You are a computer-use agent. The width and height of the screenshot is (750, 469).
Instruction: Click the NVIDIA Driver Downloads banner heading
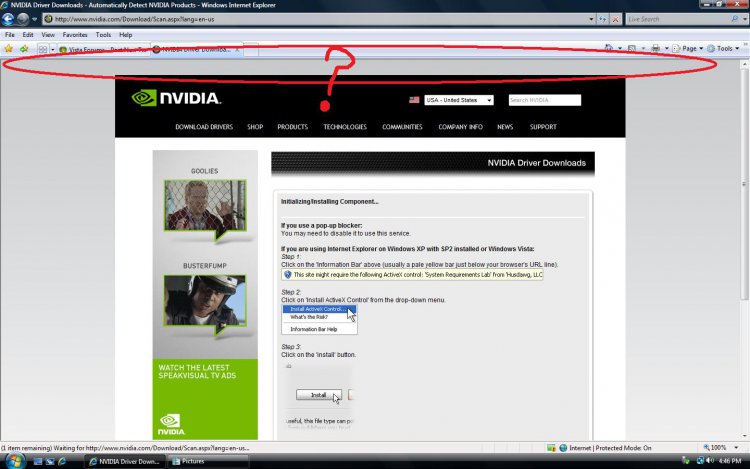(536, 163)
